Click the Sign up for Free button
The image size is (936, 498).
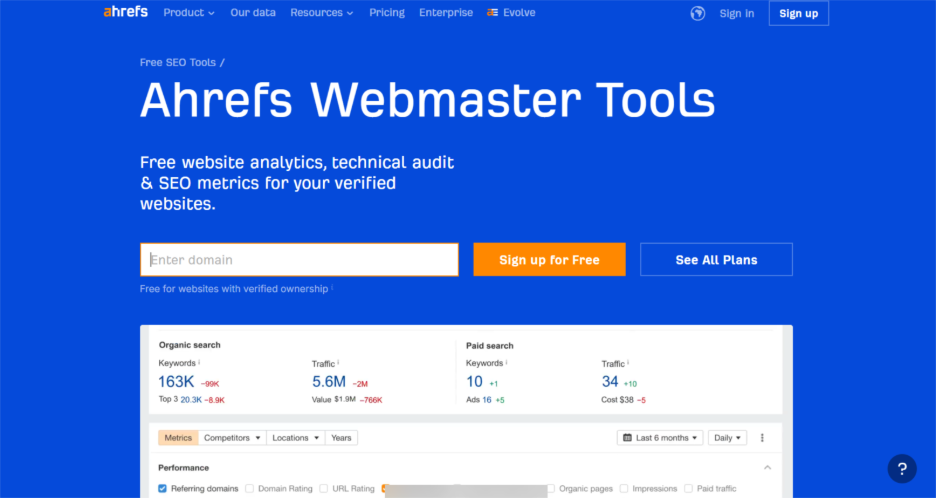(549, 260)
